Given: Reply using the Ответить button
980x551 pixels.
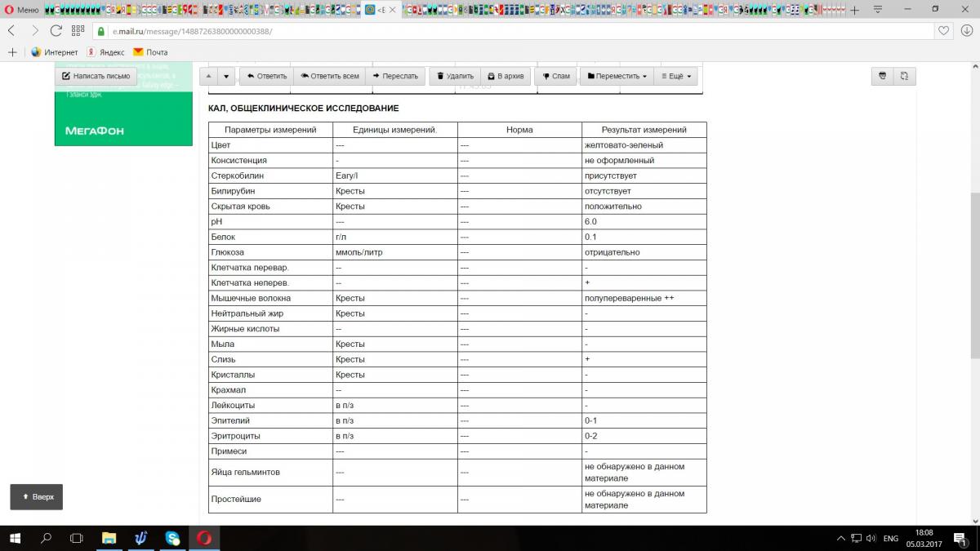Looking at the screenshot, I should [266, 76].
